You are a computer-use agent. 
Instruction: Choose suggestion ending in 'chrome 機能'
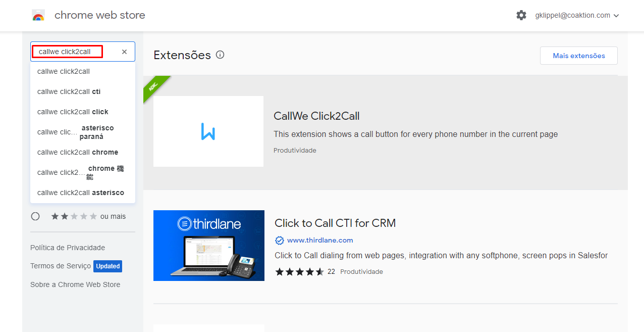click(83, 172)
